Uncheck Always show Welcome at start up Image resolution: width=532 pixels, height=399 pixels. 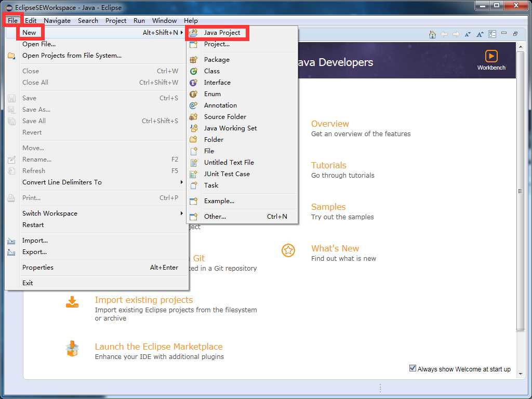(x=413, y=368)
